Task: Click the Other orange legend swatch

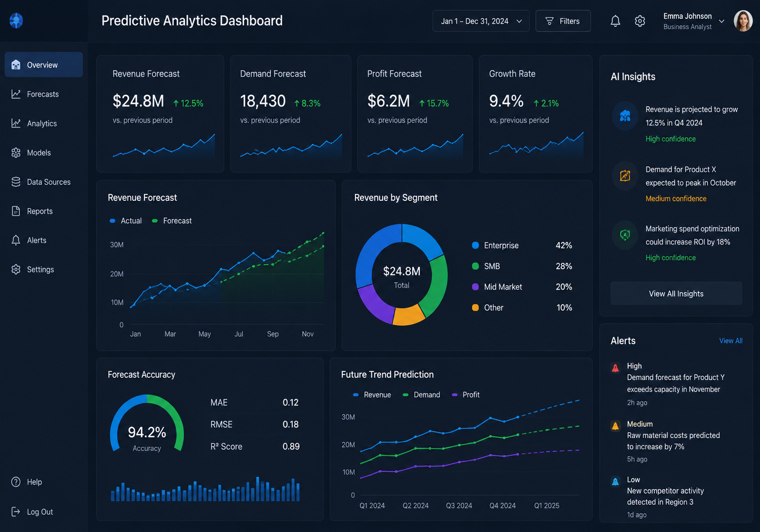Action: tap(475, 308)
